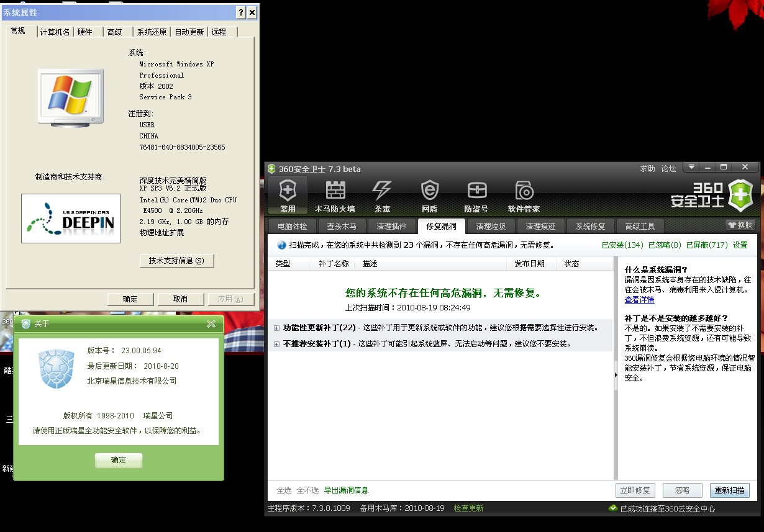This screenshot has width=764, height=532.
Task: Click the 360安全卫士 green cross logo
Action: click(740, 196)
